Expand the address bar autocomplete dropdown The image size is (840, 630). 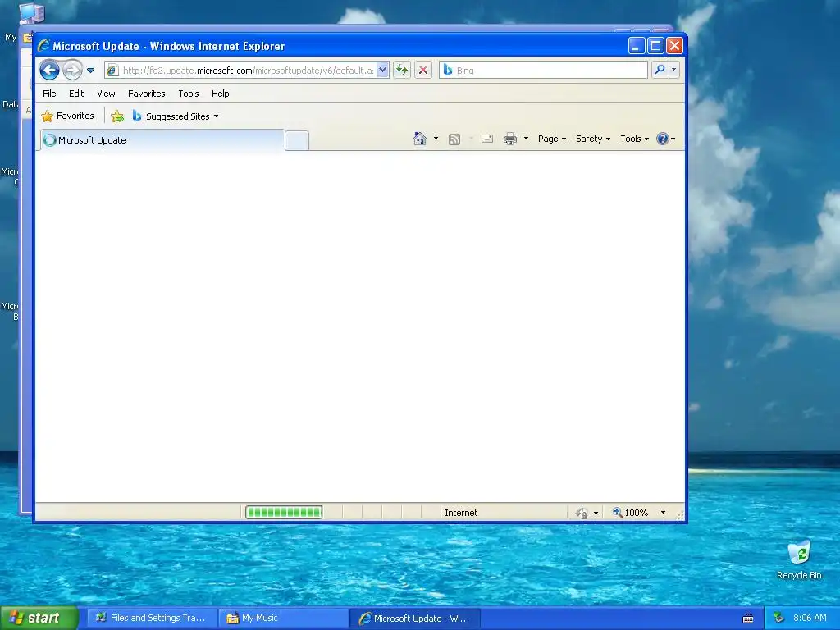pos(382,71)
